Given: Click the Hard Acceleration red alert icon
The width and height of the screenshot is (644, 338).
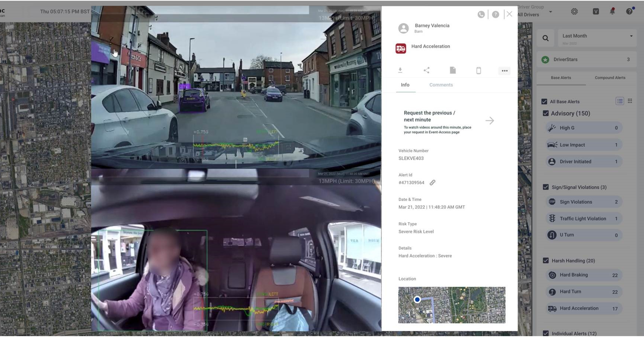Looking at the screenshot, I should (401, 49).
